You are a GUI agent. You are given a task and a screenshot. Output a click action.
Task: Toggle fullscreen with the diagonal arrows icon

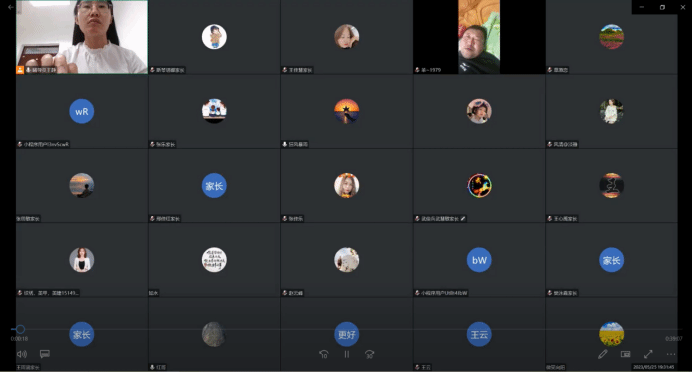pyautogui.click(x=648, y=354)
